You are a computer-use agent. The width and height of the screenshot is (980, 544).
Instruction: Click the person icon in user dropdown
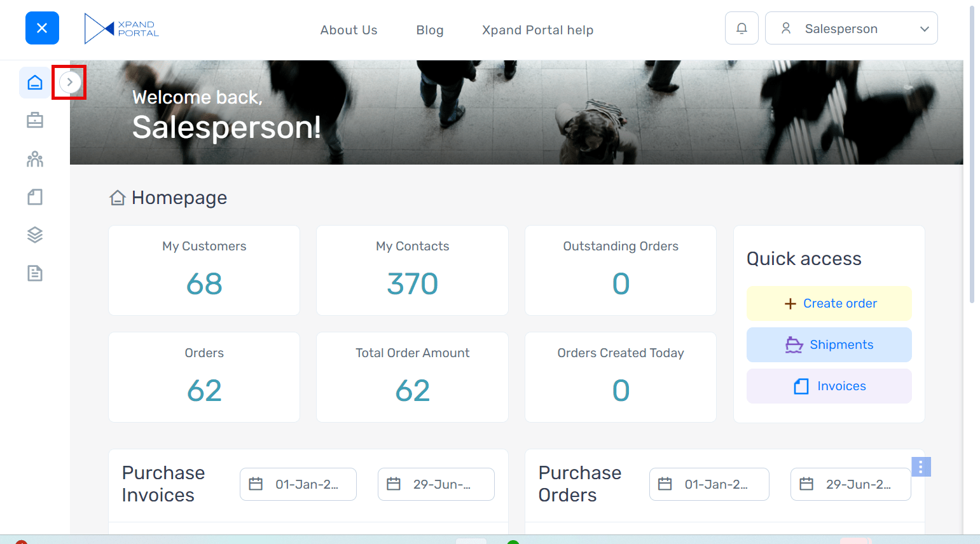point(786,28)
